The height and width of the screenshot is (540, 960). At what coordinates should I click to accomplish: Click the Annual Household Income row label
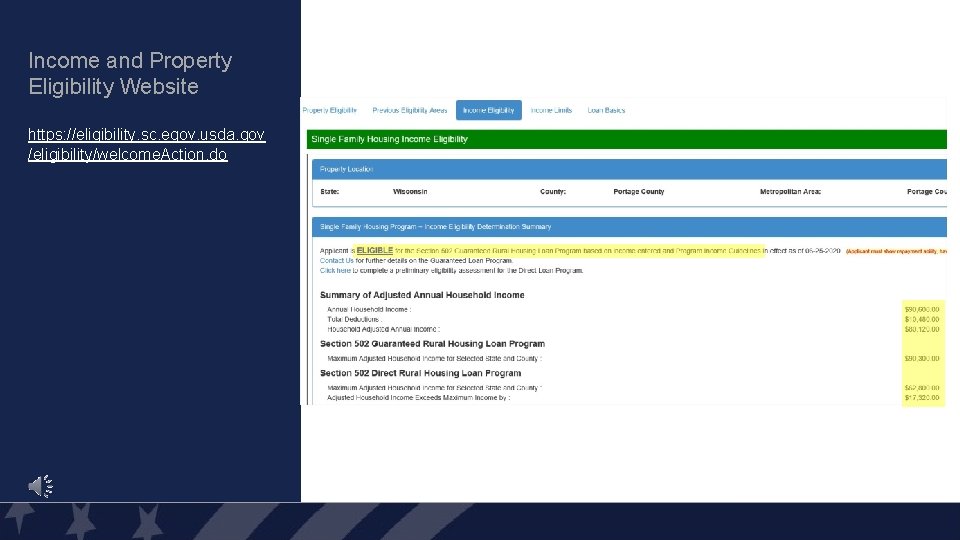tap(369, 309)
